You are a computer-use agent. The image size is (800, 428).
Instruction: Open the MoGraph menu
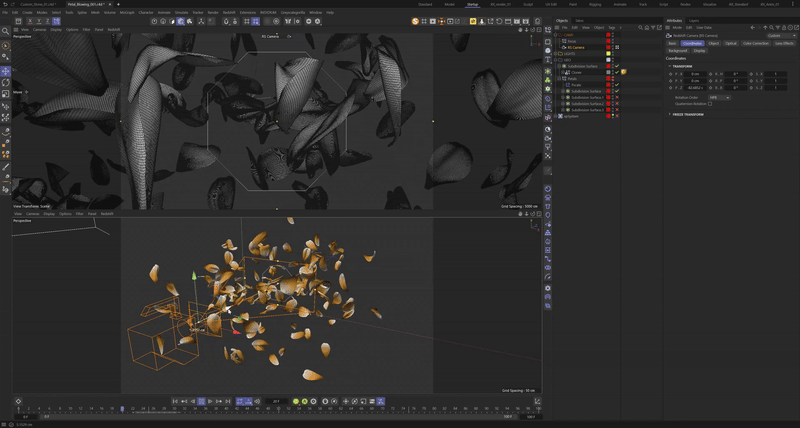127,12
